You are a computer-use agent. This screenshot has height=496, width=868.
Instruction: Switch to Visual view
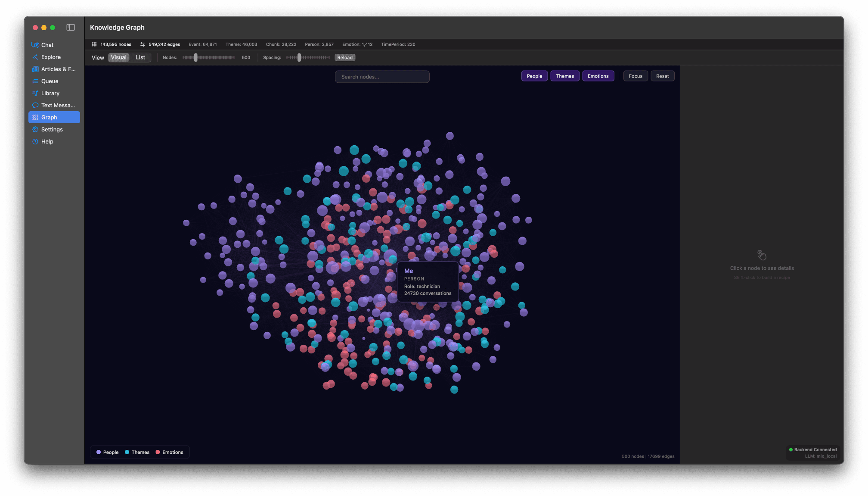pyautogui.click(x=118, y=57)
